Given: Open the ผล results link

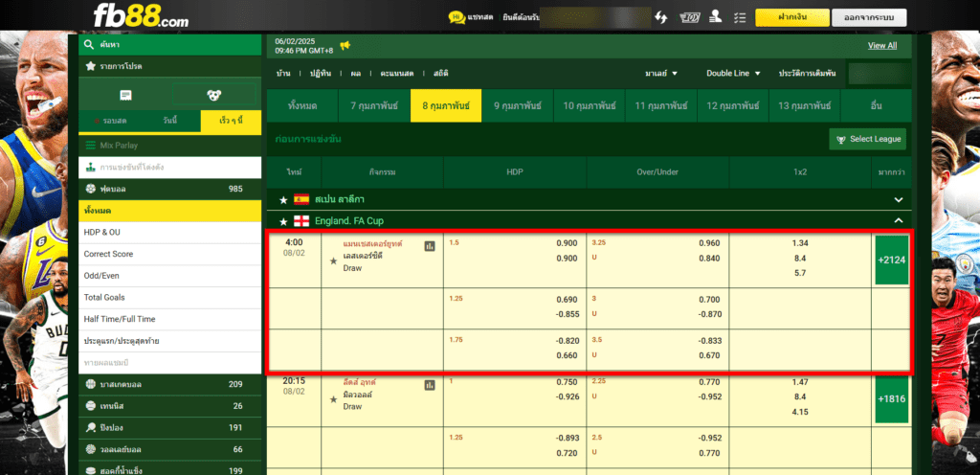Looking at the screenshot, I should pos(356,73).
